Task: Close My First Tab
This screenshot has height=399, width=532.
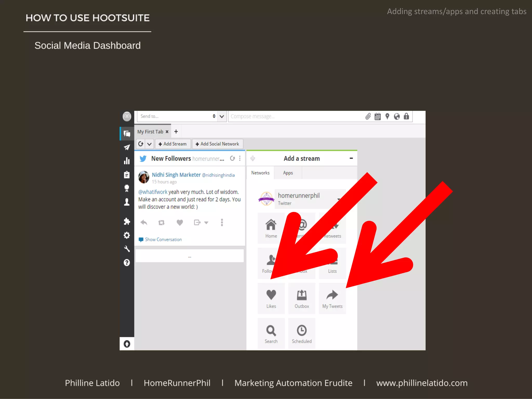Action: (x=167, y=132)
